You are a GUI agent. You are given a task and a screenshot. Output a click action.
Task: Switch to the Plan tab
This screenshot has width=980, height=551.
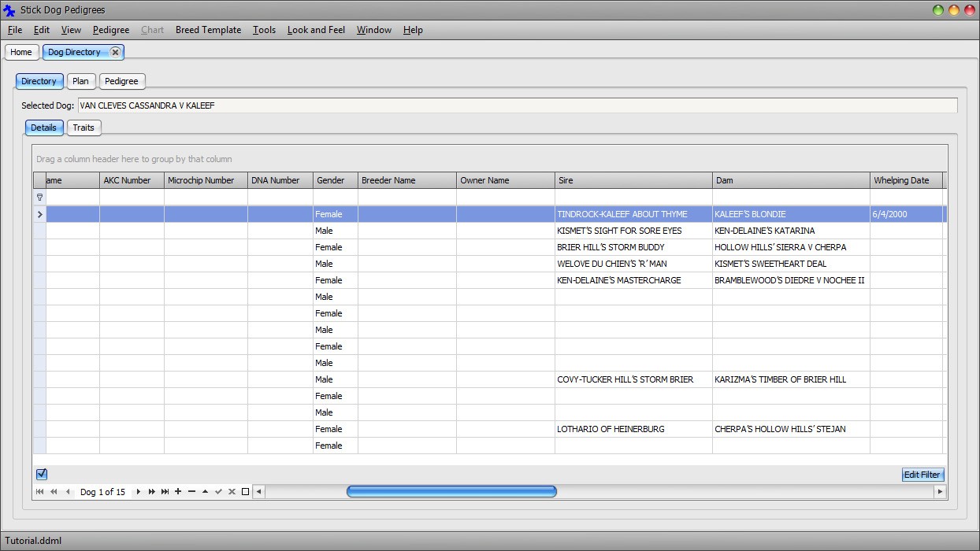click(80, 81)
